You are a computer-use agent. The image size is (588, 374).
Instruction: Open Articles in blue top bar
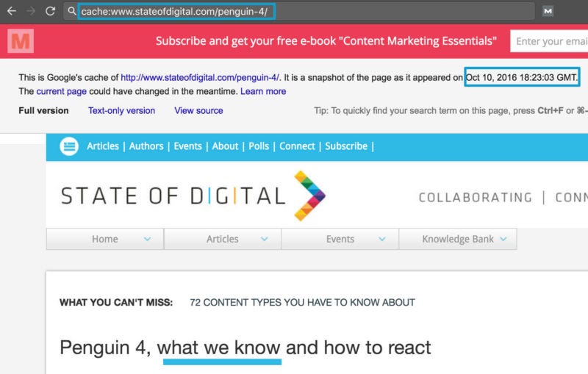103,146
